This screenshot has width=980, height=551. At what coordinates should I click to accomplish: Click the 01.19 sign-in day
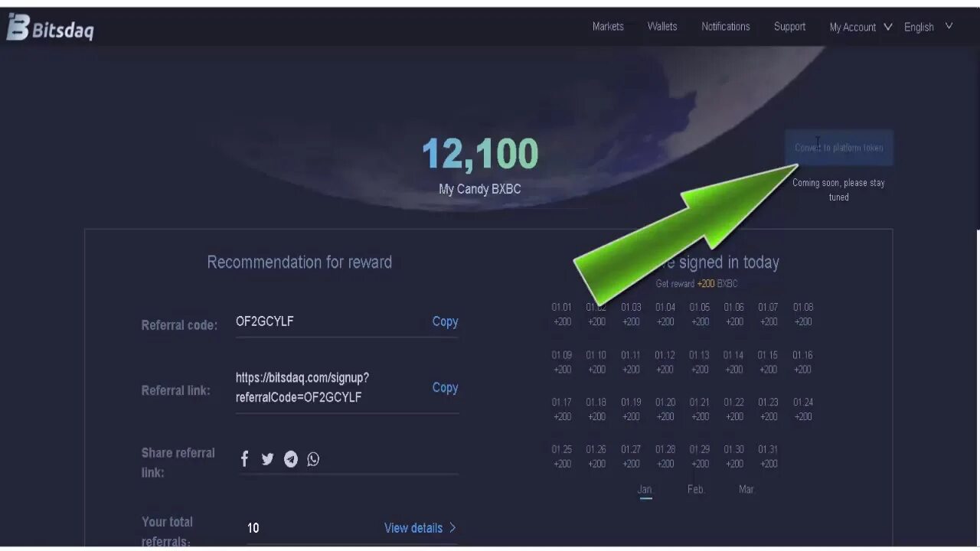pyautogui.click(x=631, y=409)
